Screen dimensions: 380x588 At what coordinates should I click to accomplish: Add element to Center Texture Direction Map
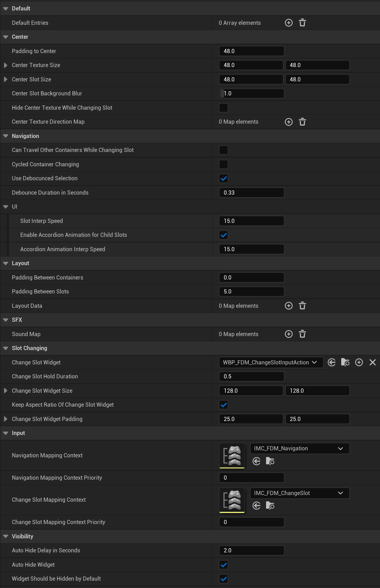pyautogui.click(x=289, y=122)
